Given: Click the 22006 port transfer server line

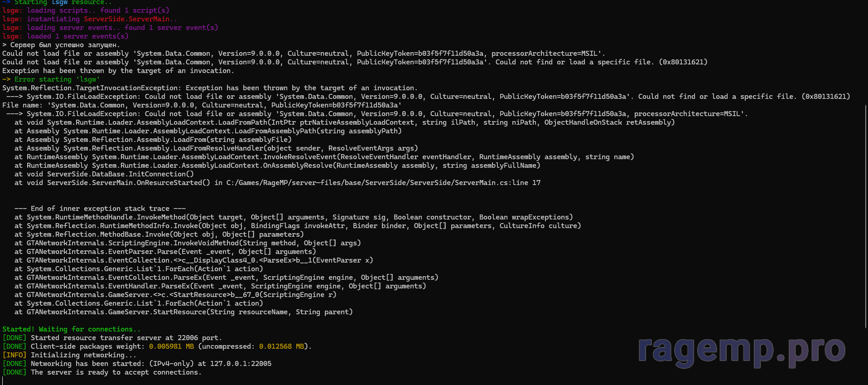Looking at the screenshot, I should click(126, 338).
